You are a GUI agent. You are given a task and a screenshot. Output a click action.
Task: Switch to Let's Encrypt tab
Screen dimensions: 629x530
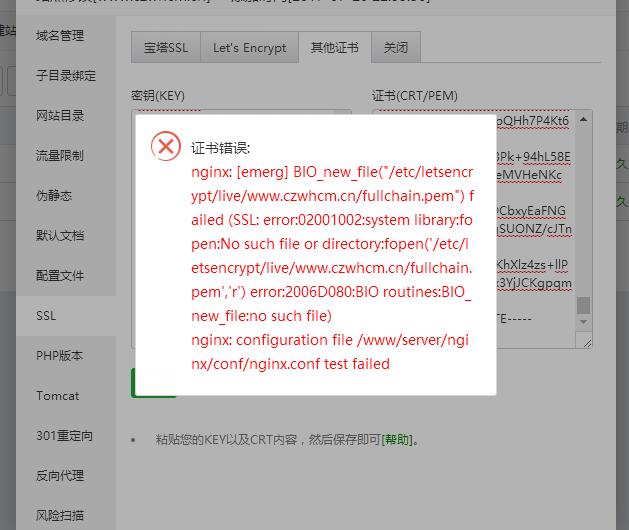250,48
